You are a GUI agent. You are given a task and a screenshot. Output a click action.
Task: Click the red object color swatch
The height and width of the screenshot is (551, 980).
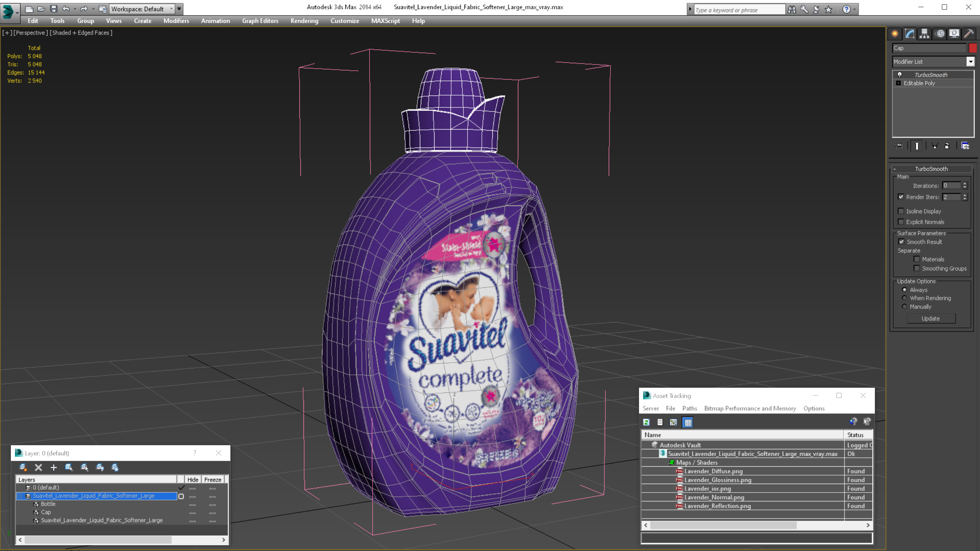(x=973, y=48)
